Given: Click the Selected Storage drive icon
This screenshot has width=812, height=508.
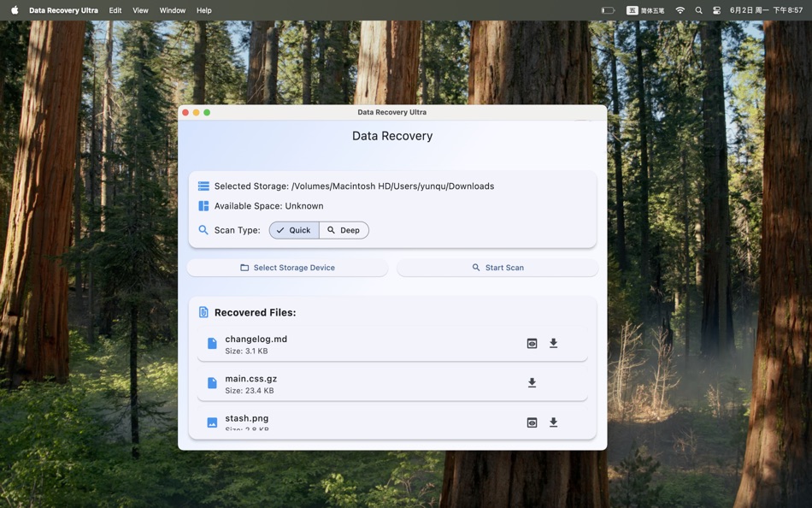Looking at the screenshot, I should 203,186.
